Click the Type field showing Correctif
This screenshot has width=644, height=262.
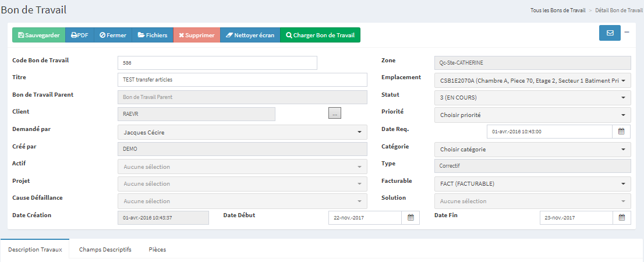532,166
